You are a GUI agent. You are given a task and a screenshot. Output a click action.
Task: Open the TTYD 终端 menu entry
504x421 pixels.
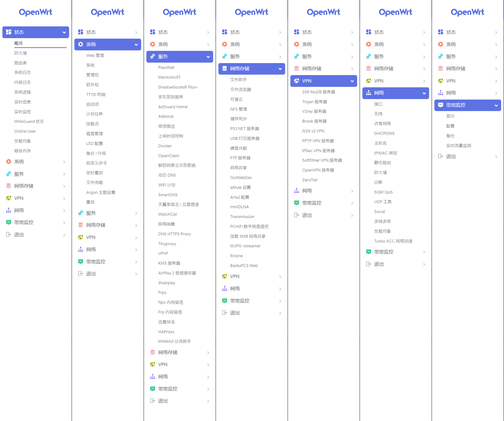coord(96,95)
